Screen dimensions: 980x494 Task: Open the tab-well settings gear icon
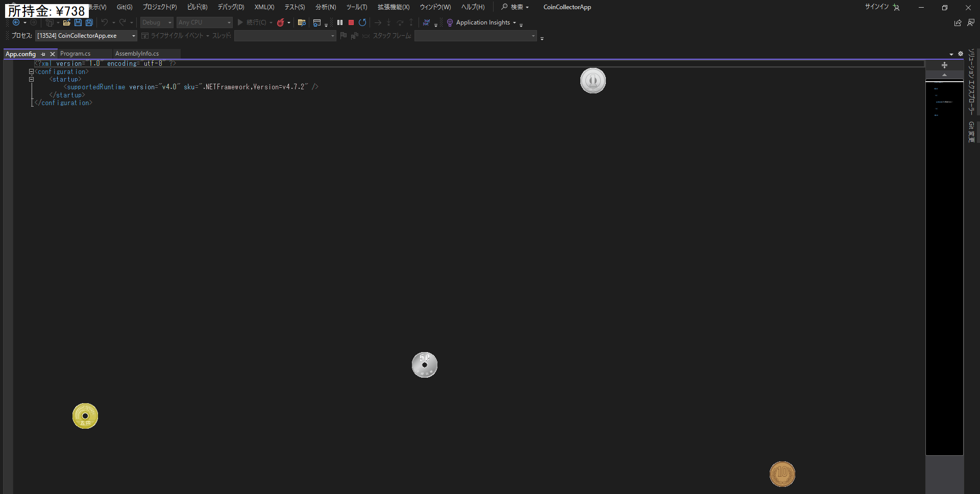point(961,54)
